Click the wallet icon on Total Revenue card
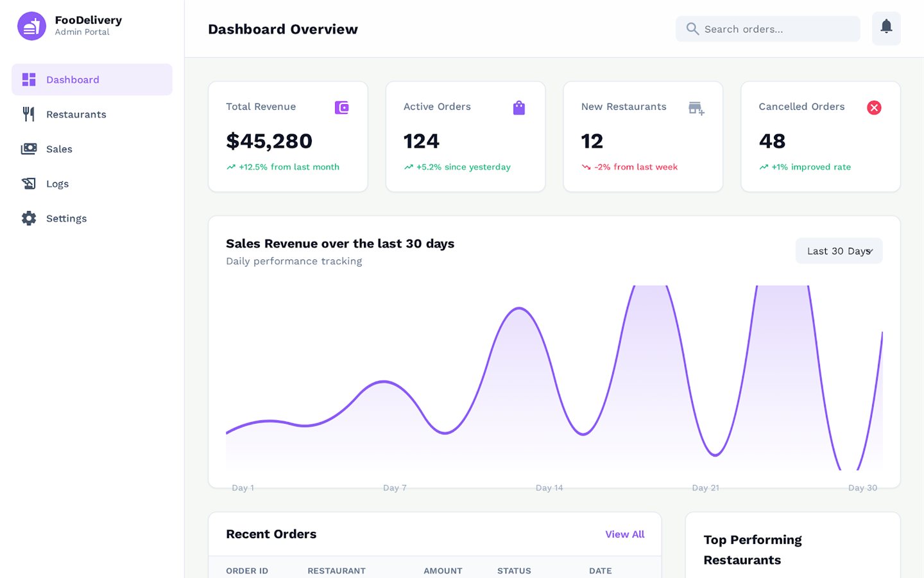This screenshot has width=924, height=578. pyautogui.click(x=342, y=108)
